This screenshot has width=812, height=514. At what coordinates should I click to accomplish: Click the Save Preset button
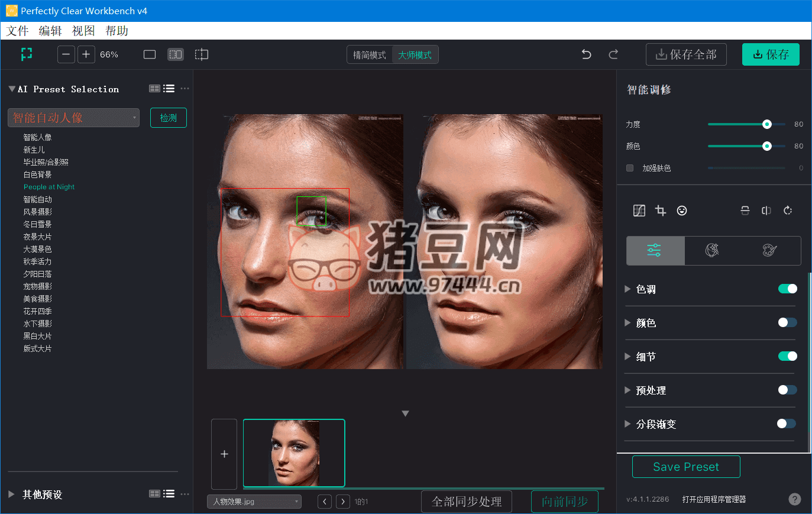[x=686, y=467]
